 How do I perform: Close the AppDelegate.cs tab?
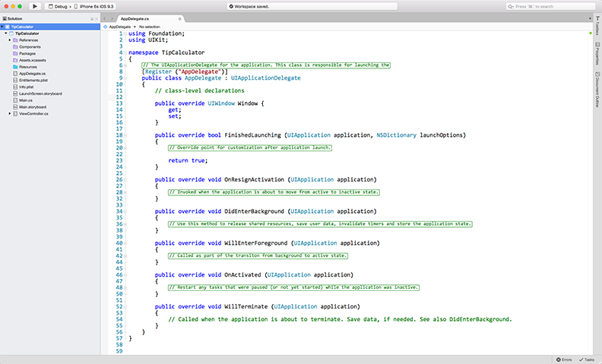coord(179,19)
